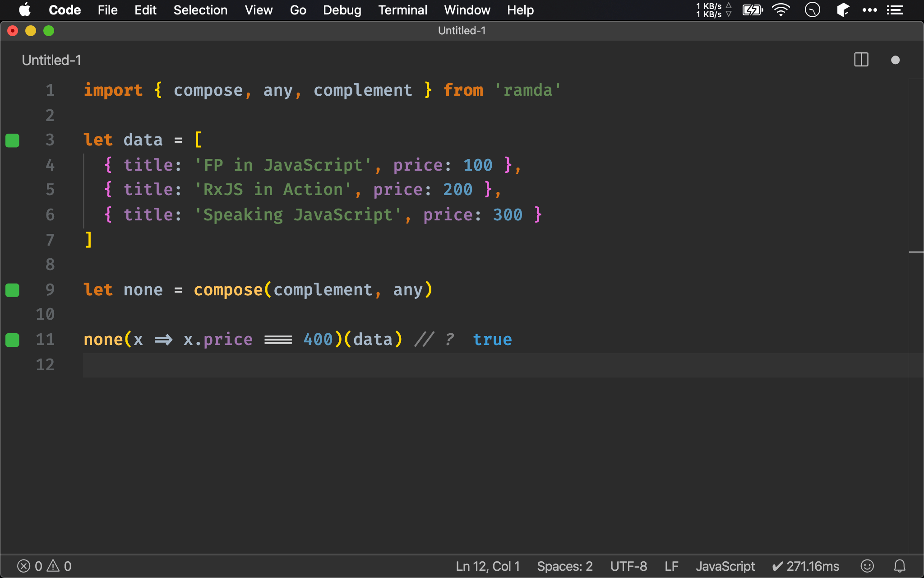Click the three dots menu bar icon
924x578 pixels.
tap(869, 10)
